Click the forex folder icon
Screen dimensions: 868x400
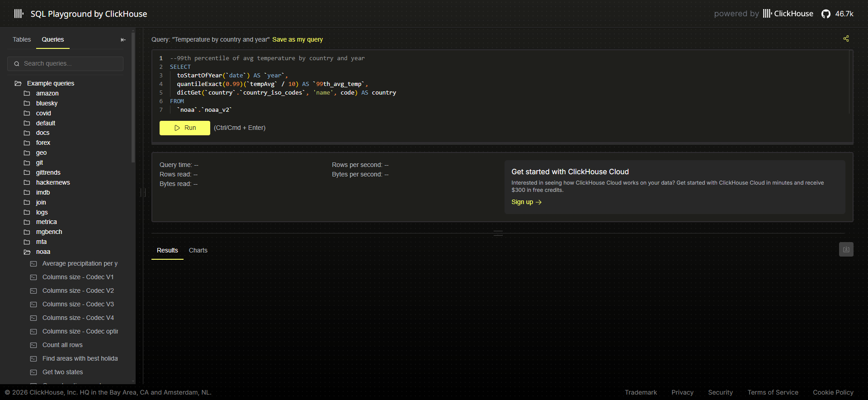[x=27, y=143]
